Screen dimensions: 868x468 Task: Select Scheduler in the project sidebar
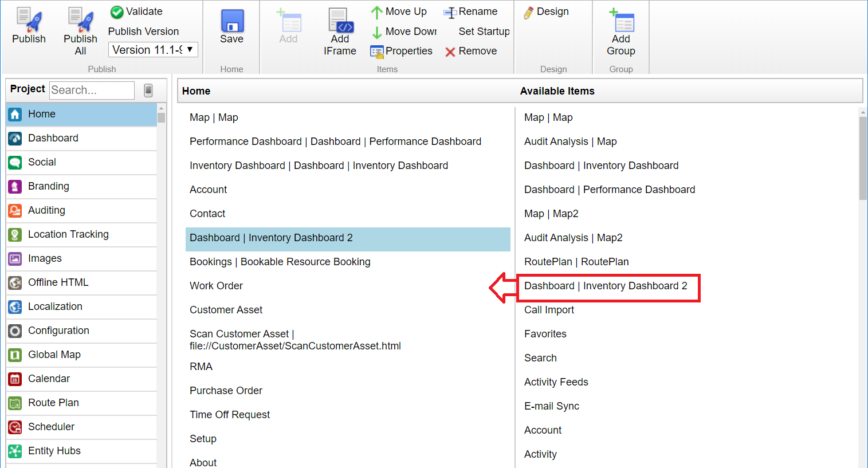point(51,427)
